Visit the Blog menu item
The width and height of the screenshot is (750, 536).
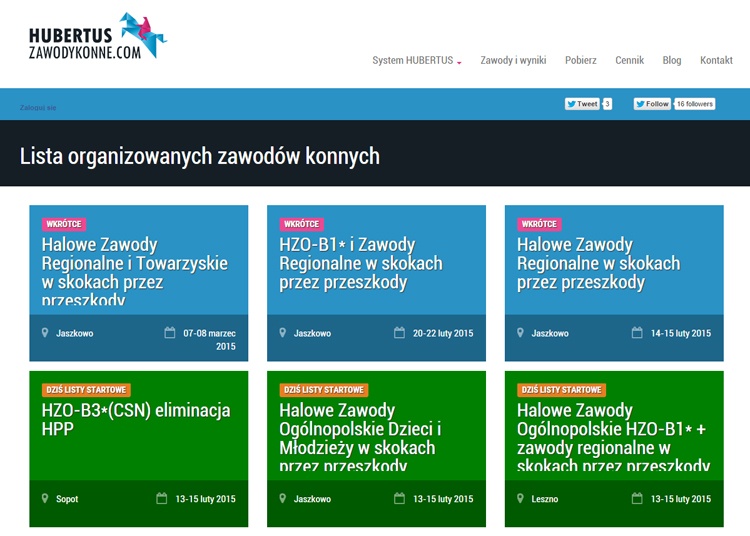coord(672,60)
